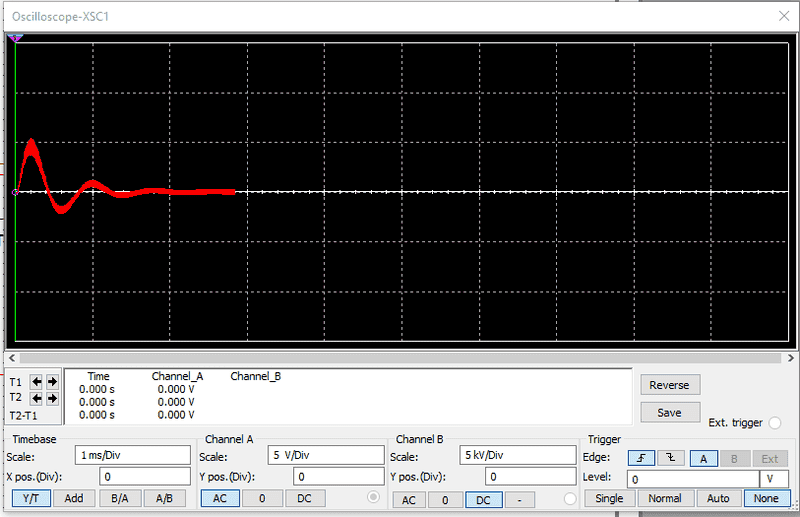This screenshot has width=800, height=517.
Task: Switch to Y/T display mode
Action: [30, 498]
